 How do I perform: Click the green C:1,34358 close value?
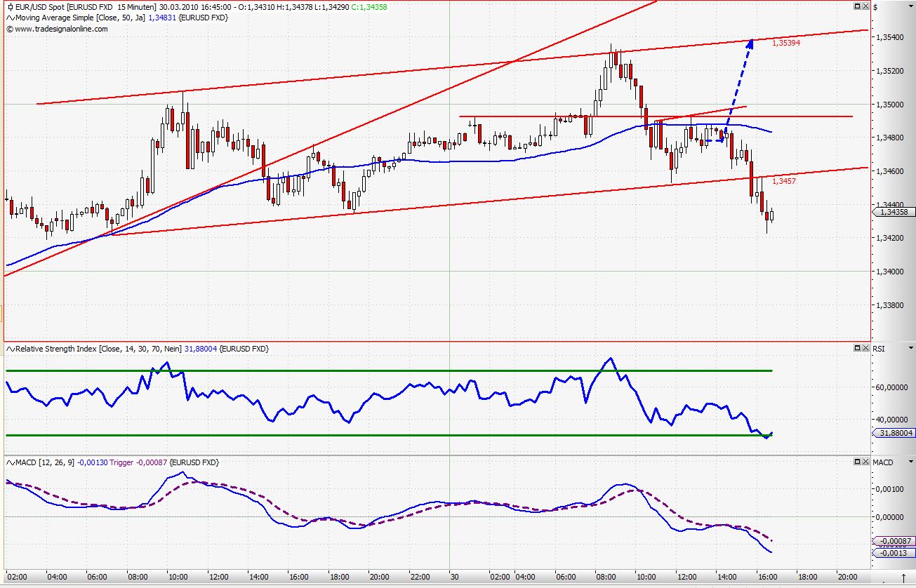[368, 7]
